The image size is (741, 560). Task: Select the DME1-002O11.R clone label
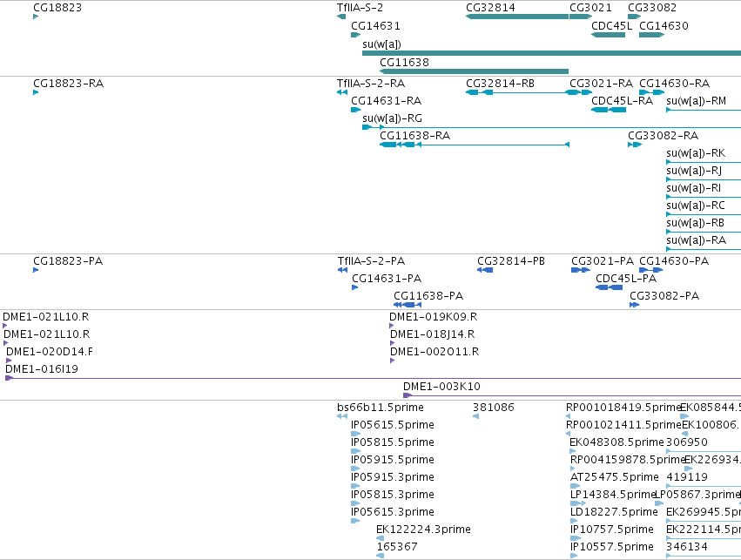point(434,352)
